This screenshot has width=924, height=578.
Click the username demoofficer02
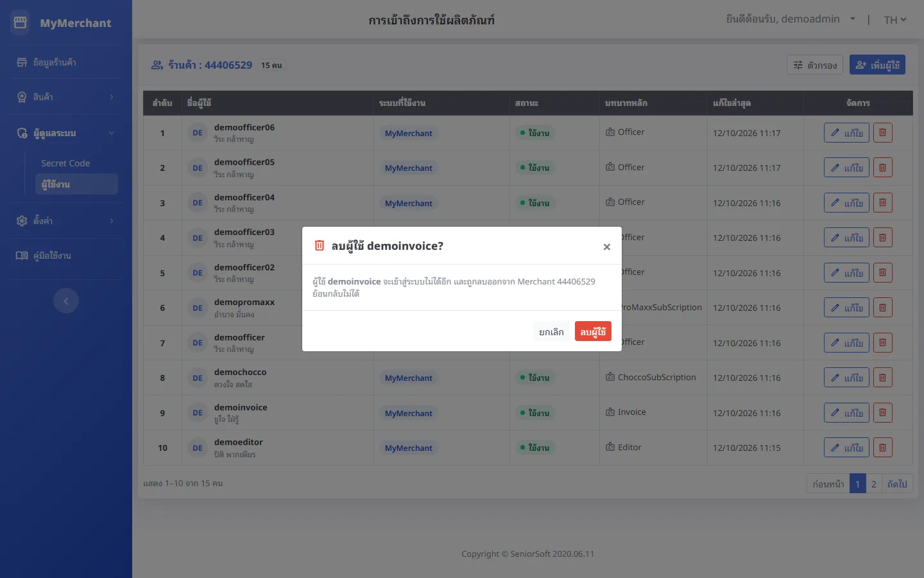244,267
